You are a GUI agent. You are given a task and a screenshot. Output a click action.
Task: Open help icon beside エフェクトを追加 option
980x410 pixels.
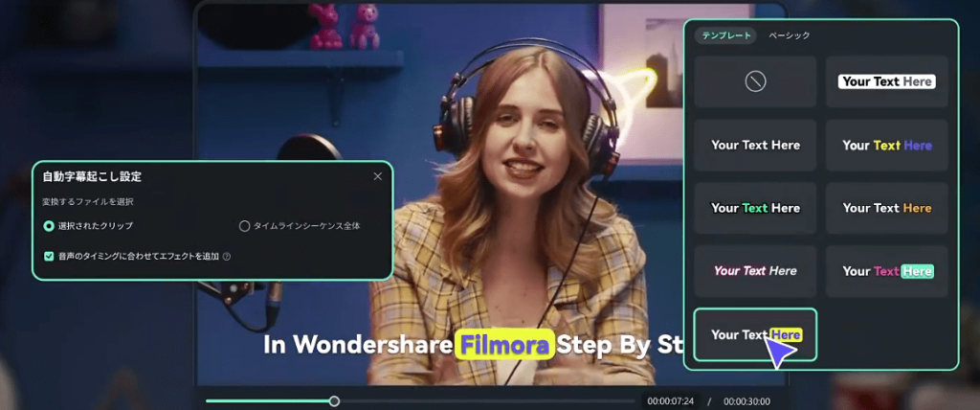[227, 257]
